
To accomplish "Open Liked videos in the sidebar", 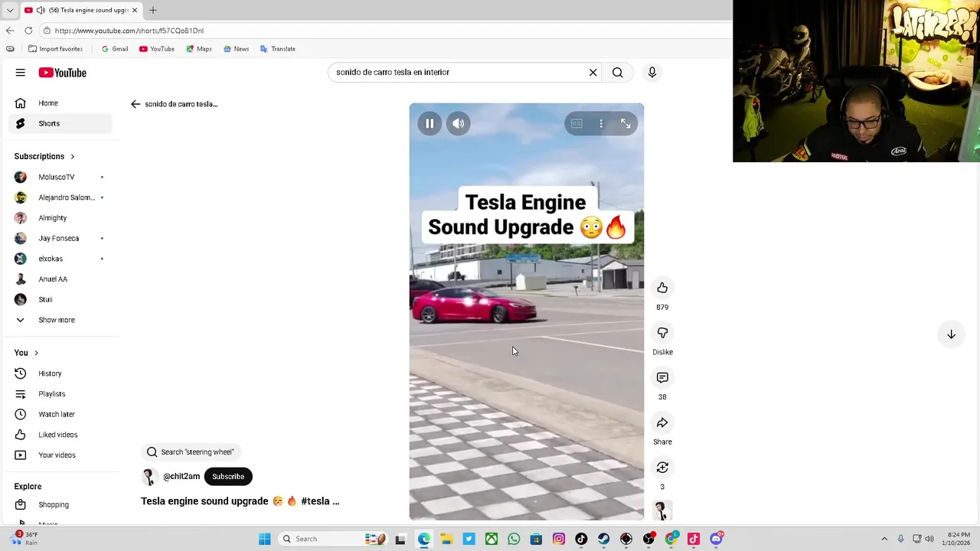I will (60, 435).
